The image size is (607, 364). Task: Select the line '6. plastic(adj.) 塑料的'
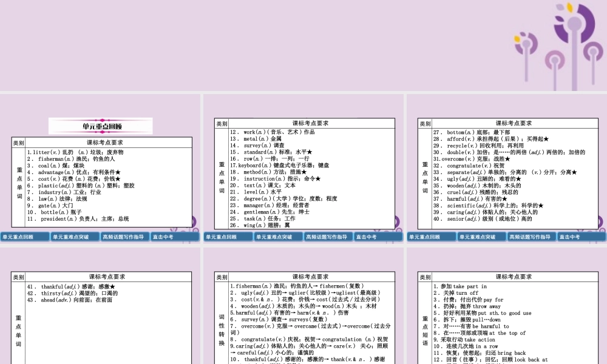click(x=81, y=186)
